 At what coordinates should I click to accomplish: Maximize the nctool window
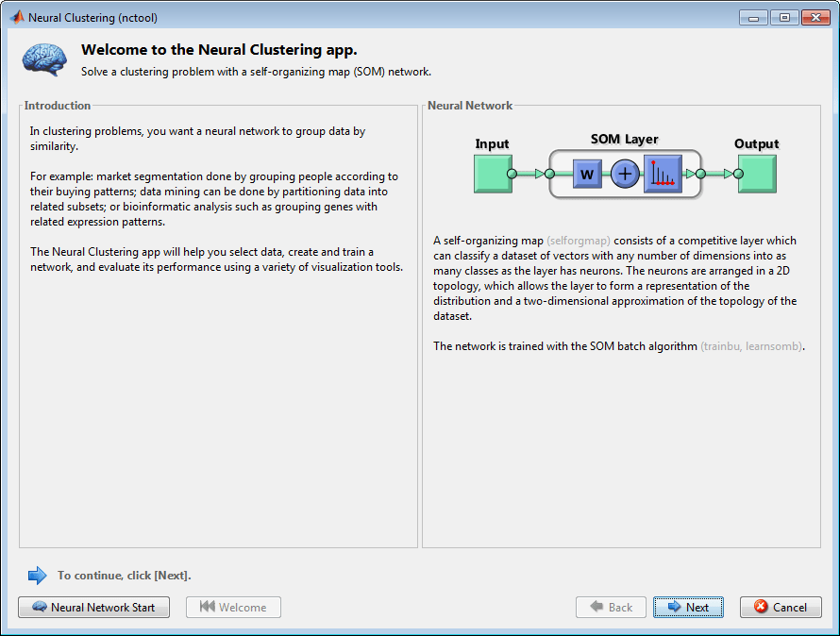784,18
